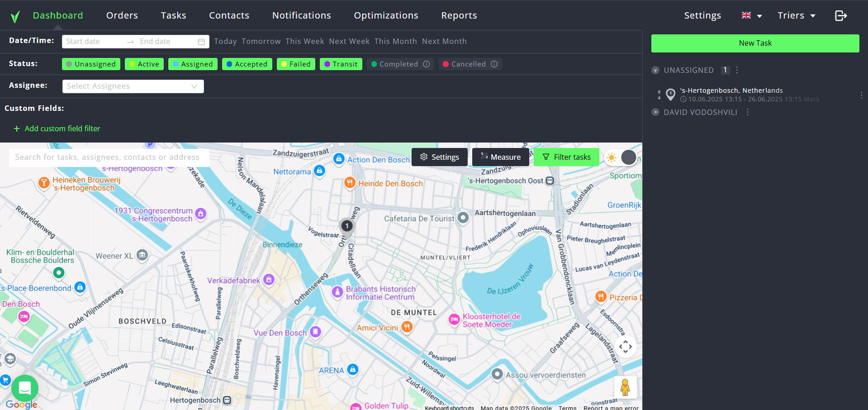This screenshot has height=410, width=868.
Task: Expand the DAVID VODOSHVILI section
Action: click(655, 112)
